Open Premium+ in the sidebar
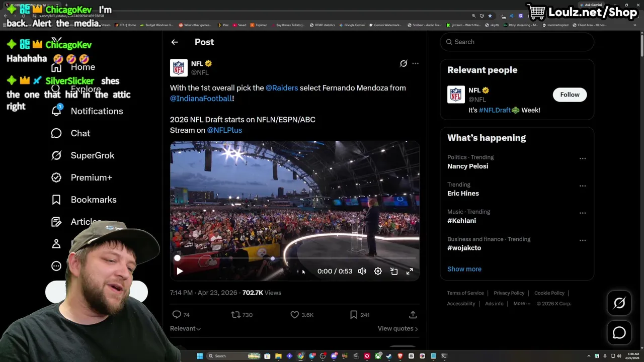Viewport: 644px width, 362px height. click(x=82, y=177)
